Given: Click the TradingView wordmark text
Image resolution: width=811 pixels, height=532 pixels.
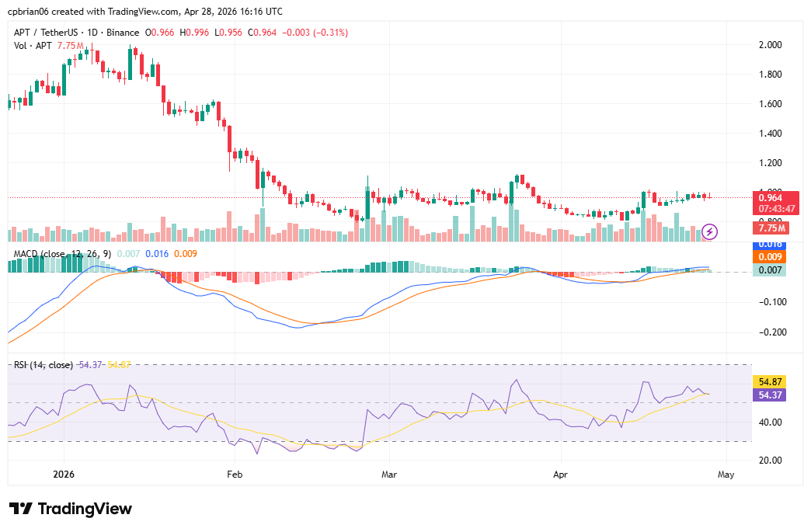Looking at the screenshot, I should coord(85,509).
